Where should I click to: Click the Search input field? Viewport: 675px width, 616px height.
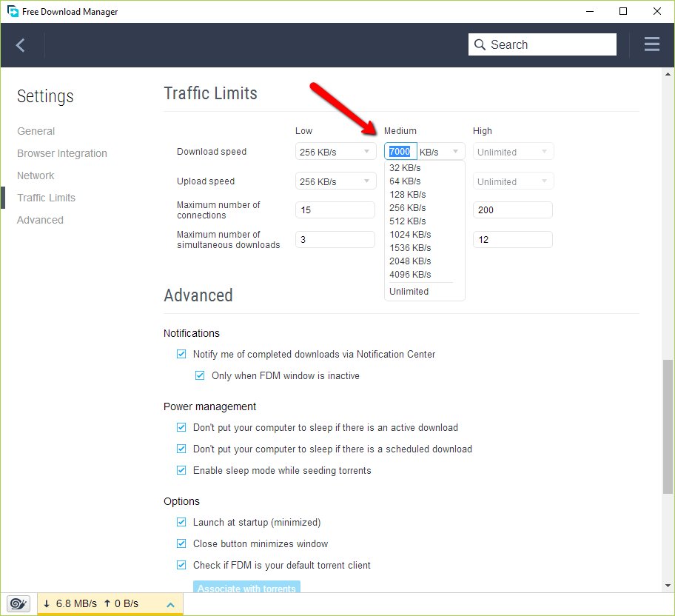542,44
